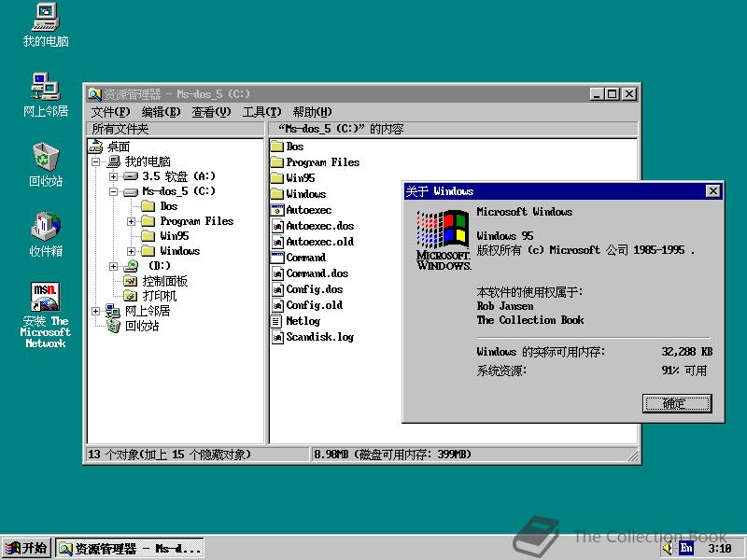This screenshot has height=560, width=747.
Task: Select Dos folder in the folder tree
Action: [160, 206]
